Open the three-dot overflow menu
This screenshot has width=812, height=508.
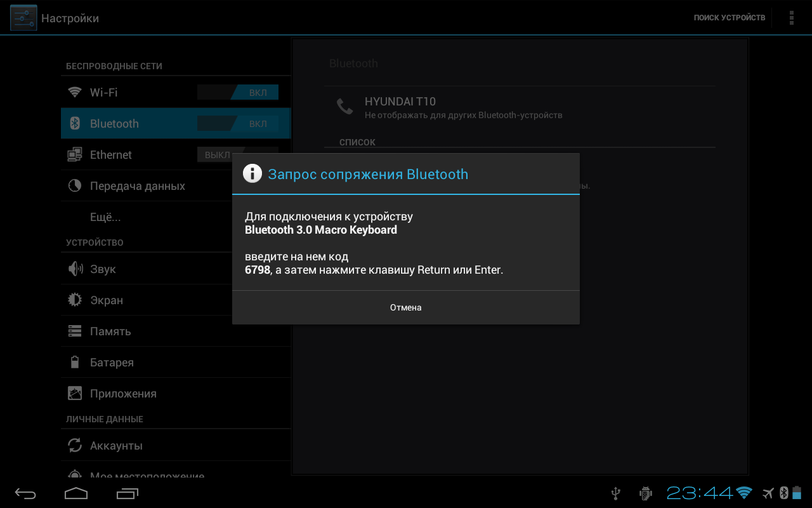tap(792, 18)
